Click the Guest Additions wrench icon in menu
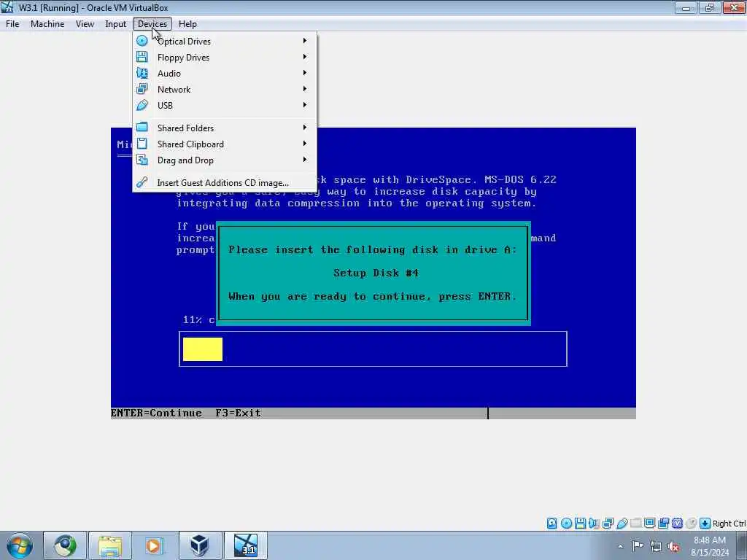 142,182
